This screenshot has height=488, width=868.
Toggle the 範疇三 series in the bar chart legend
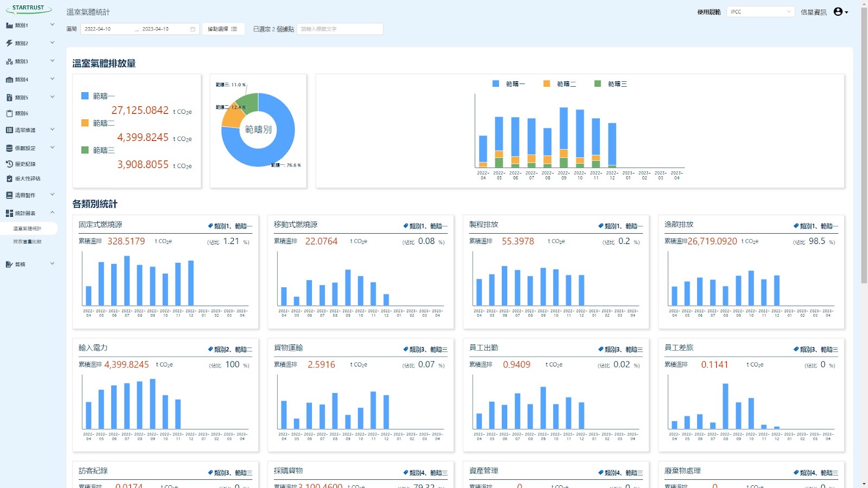610,84
